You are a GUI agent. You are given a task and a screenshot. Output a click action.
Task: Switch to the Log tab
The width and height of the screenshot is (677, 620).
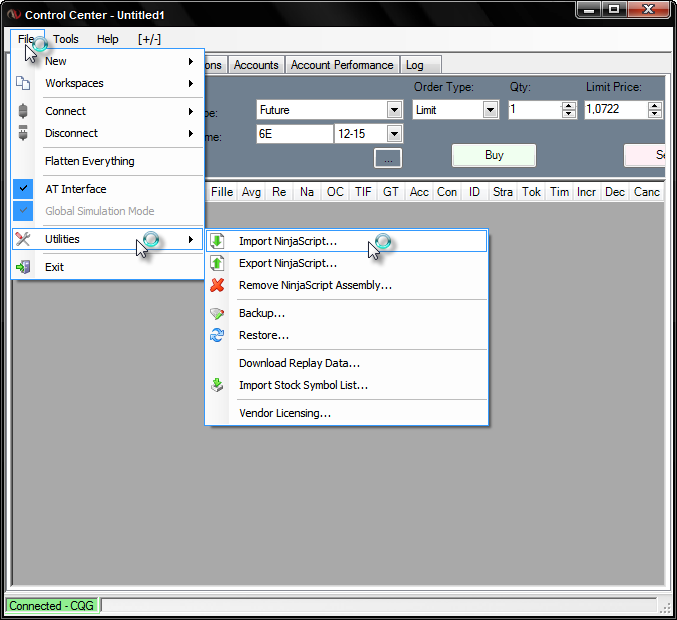click(420, 65)
